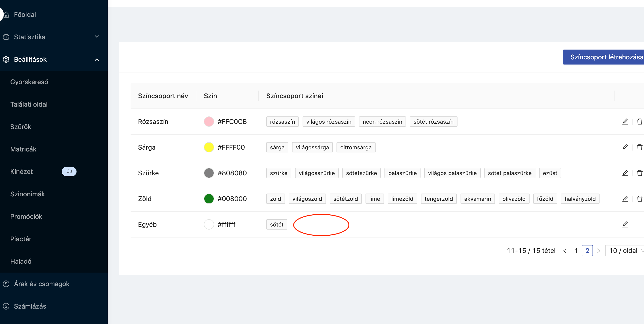Edit the Szürke color group

pyautogui.click(x=625, y=173)
